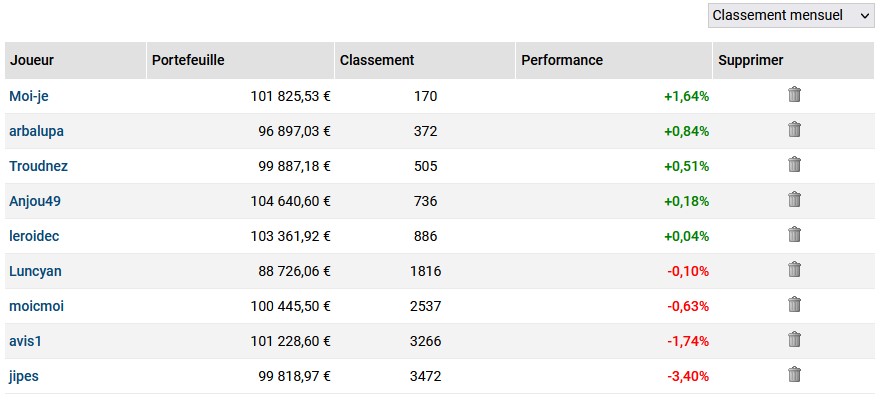Image resolution: width=881 pixels, height=400 pixels.
Task: Open Moi-je player profile link
Action: (x=29, y=96)
